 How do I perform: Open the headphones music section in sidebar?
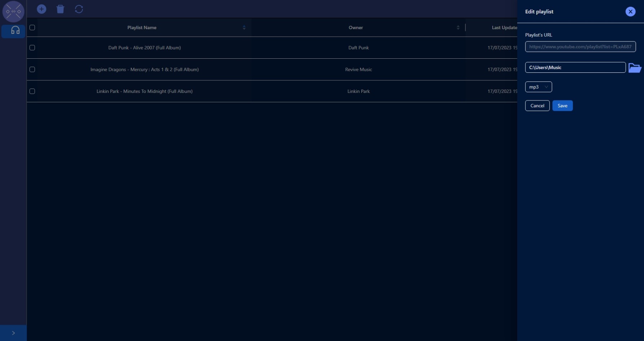pyautogui.click(x=13, y=31)
